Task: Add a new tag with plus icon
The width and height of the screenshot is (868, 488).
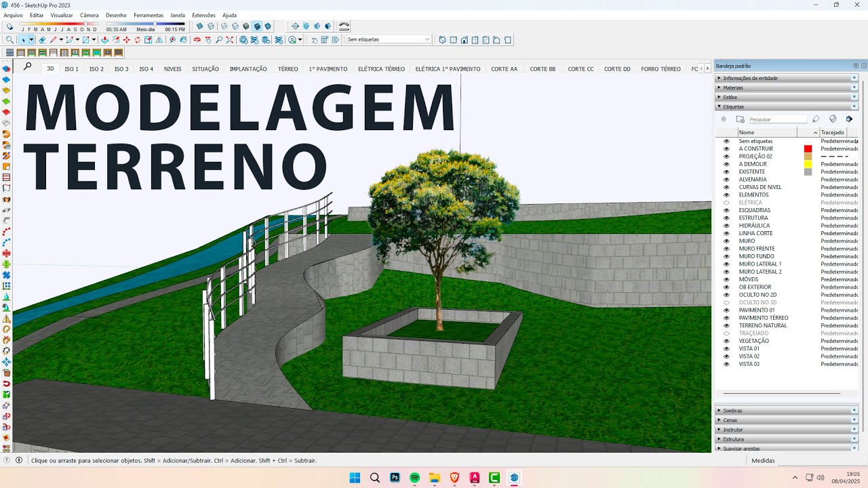Action: point(724,119)
